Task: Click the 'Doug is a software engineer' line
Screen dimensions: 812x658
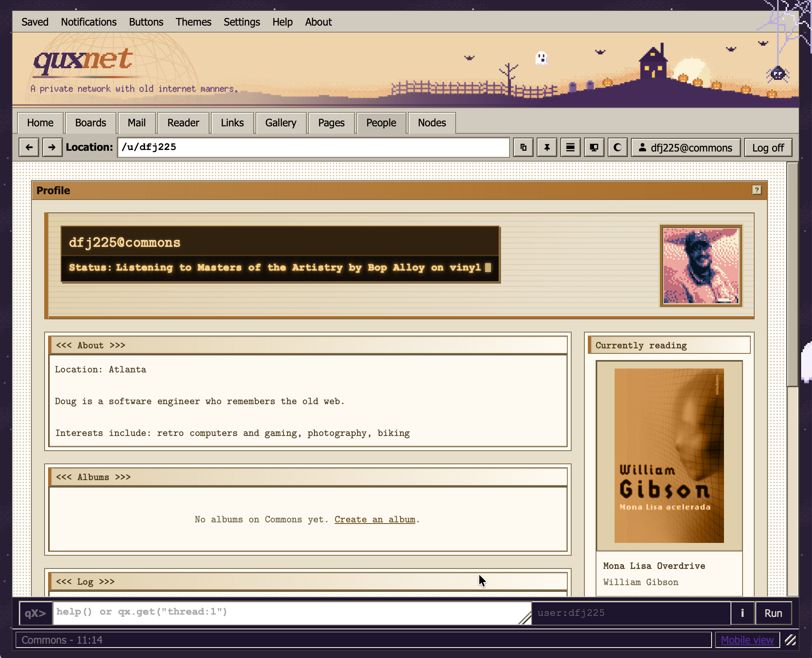Action: tap(200, 401)
